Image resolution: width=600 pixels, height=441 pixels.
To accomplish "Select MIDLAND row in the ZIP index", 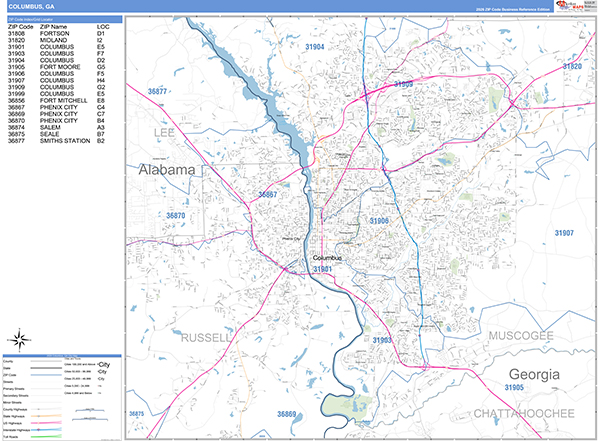I will 57,40.
